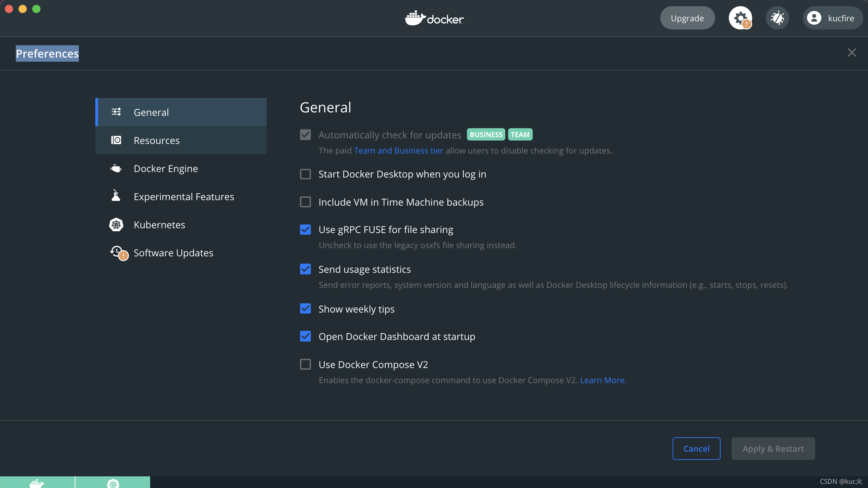Image resolution: width=868 pixels, height=488 pixels.
Task: Click the Upgrade button
Action: coord(687,18)
